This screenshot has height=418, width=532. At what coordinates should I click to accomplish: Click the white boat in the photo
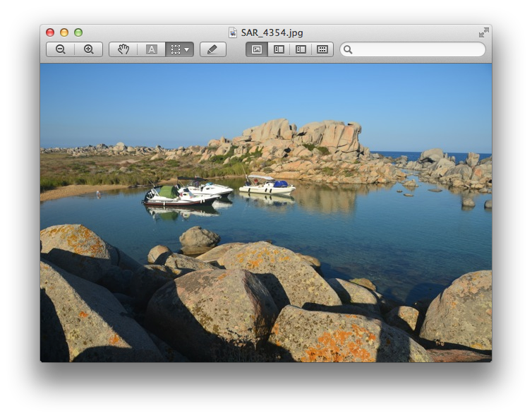266,186
